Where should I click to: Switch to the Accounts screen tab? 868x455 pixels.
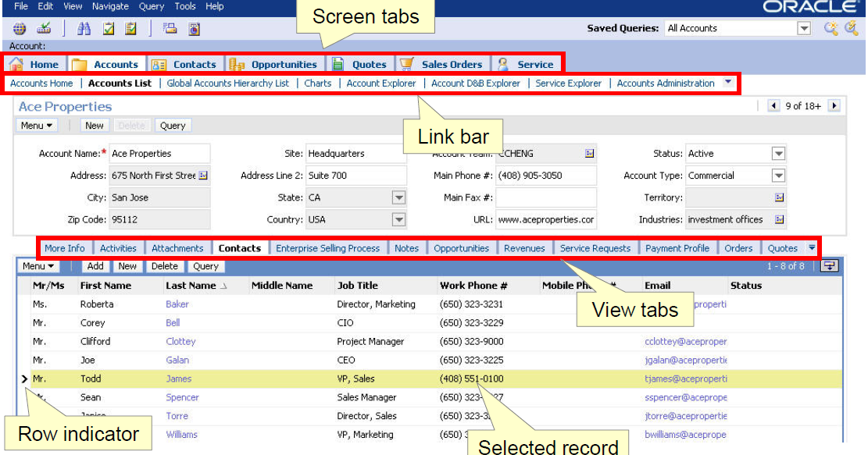pos(107,64)
